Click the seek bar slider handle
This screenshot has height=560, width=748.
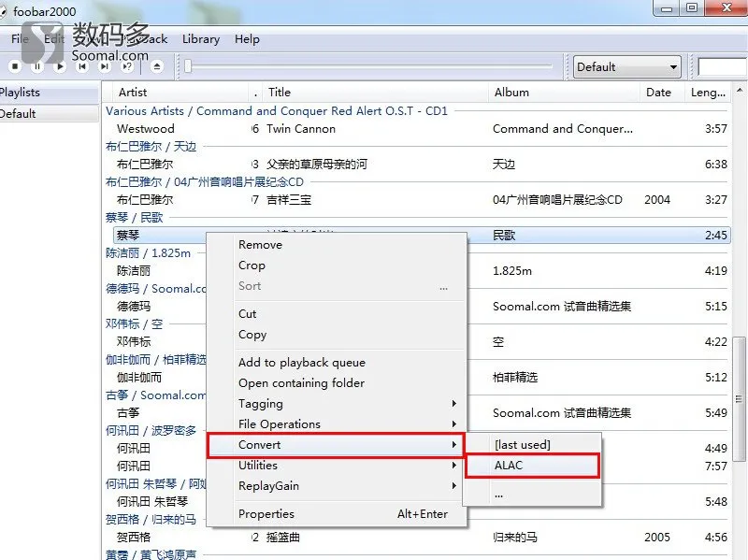click(x=188, y=66)
